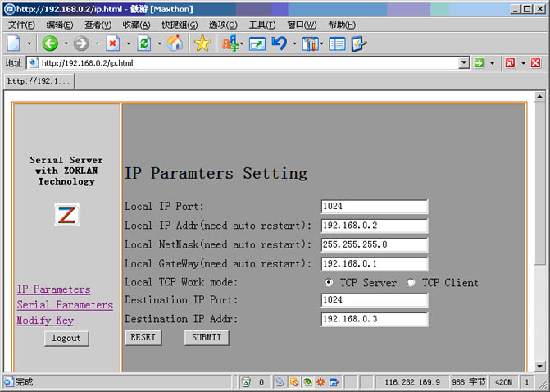Click the logout button

pyautogui.click(x=66, y=338)
